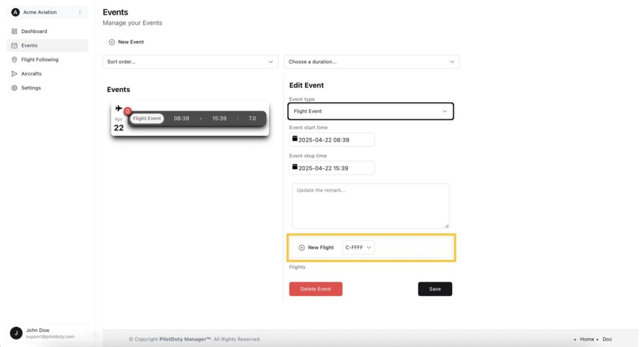Click the Acme Aviation three-dot menu icon
This screenshot has width=644, height=347.
[79, 13]
